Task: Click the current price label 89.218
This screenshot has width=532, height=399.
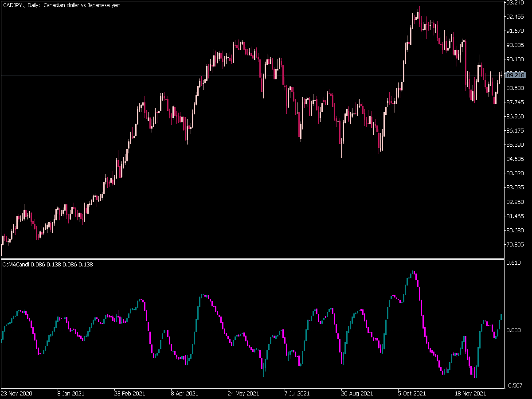Action: pos(515,75)
